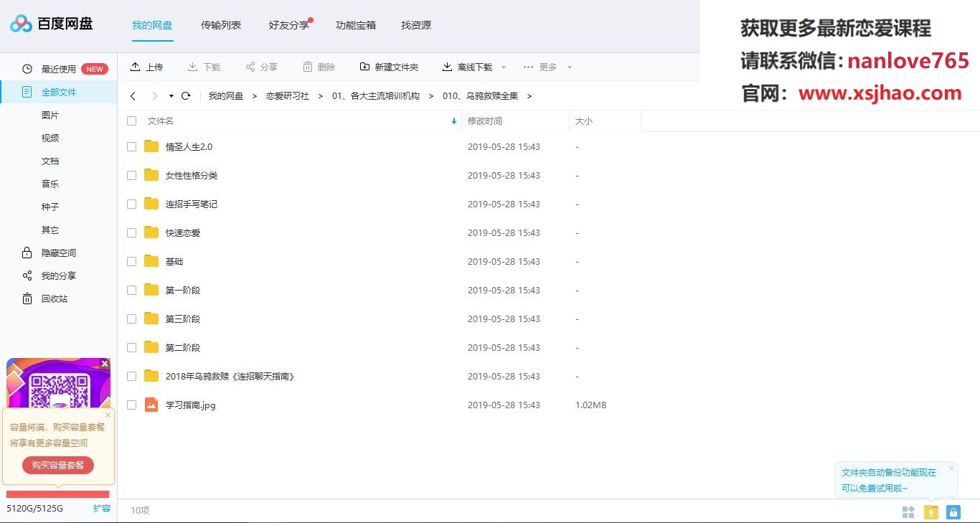Click the 分享 share button
Screen dimensions: 980x523
tap(261, 67)
